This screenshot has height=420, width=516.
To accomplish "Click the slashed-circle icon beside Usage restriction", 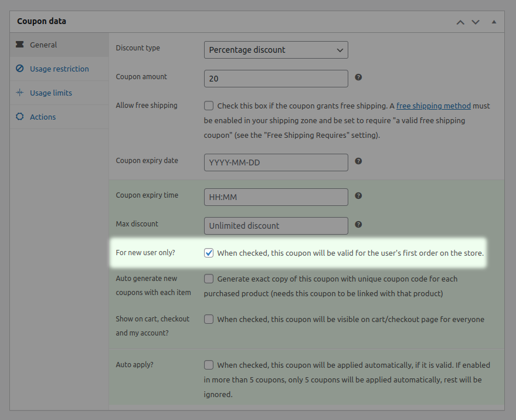I will tap(19, 69).
